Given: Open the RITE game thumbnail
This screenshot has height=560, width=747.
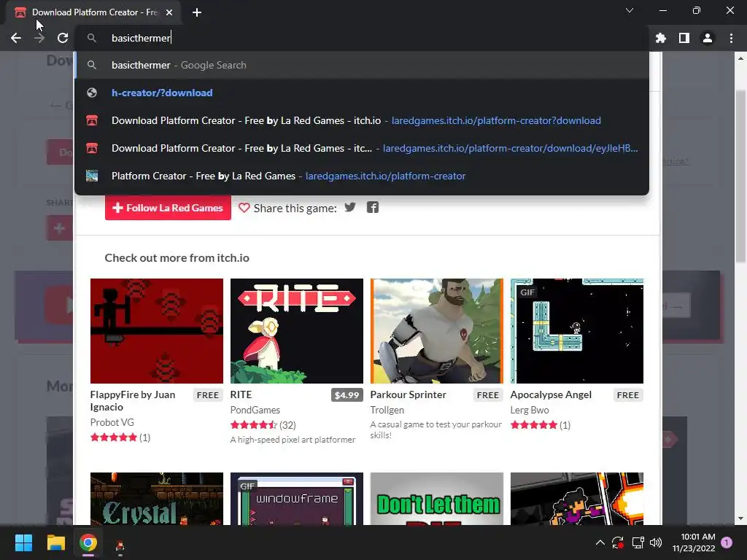Looking at the screenshot, I should point(297,331).
